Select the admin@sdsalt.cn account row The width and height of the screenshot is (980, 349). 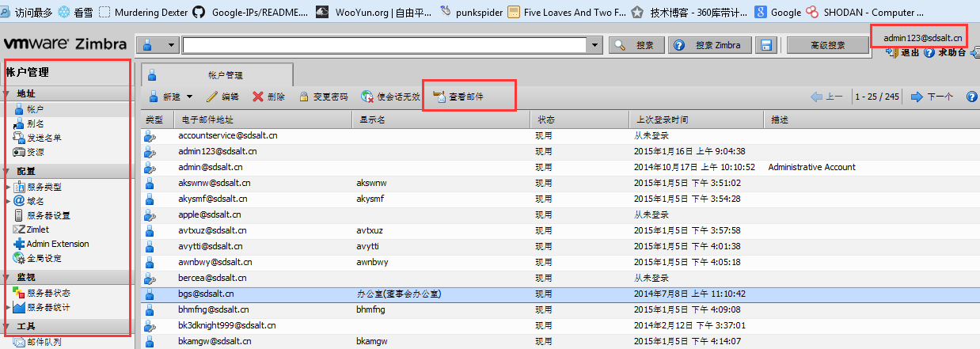pos(560,167)
